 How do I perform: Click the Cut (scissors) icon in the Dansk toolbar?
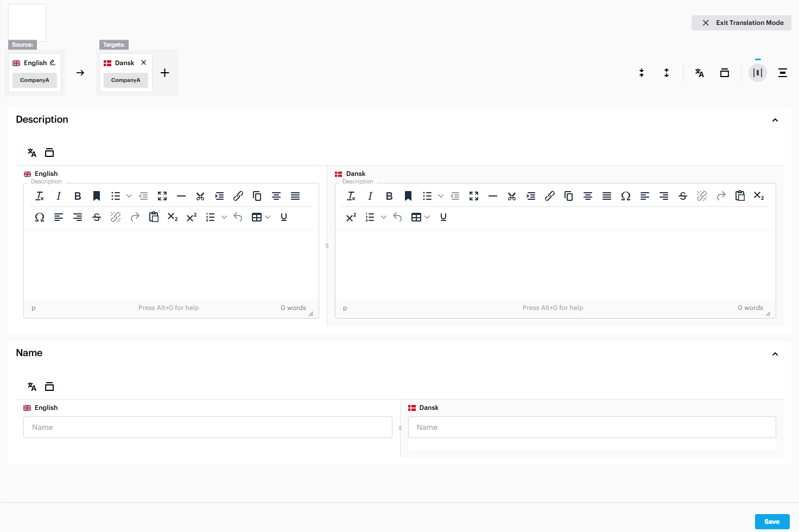click(x=512, y=196)
